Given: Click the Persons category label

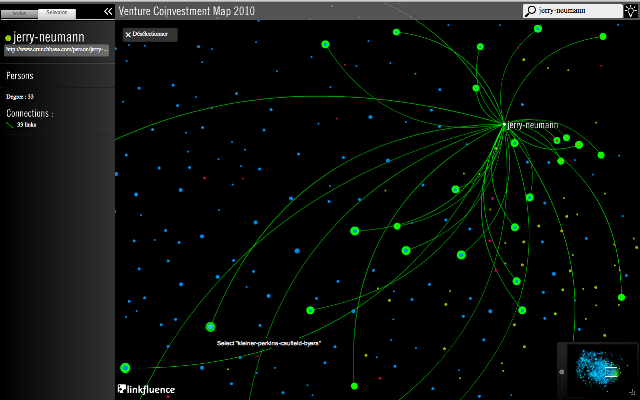Looking at the screenshot, I should (20, 76).
